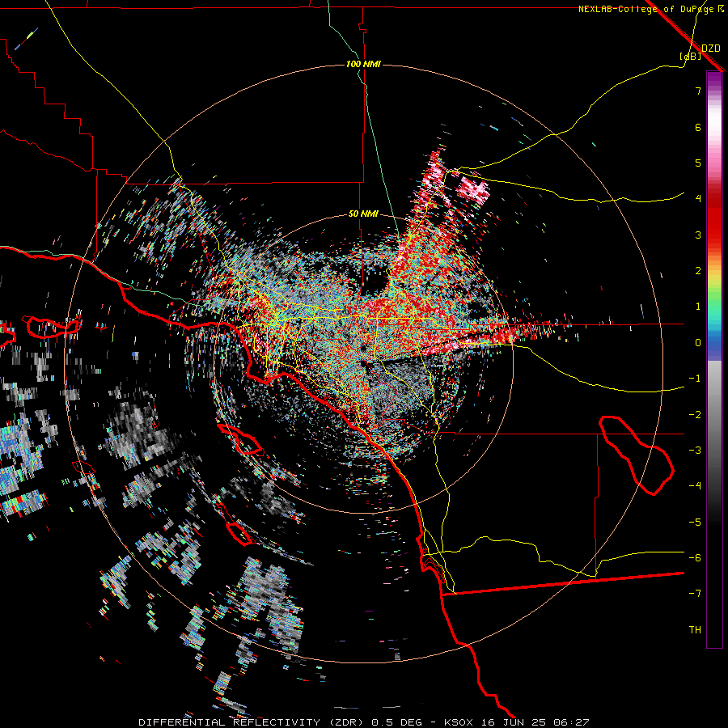Screen dimensions: 728x728
Task: Click the '100 NMI' range ring label
Action: click(x=363, y=64)
